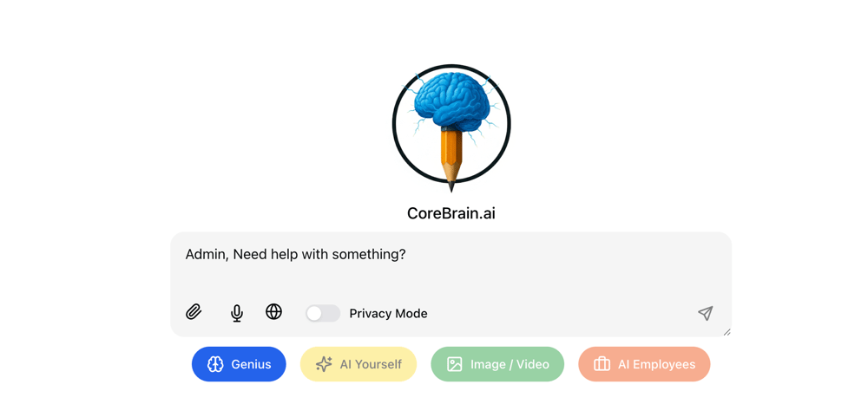Click the CoreBrain.ai title text
The width and height of the screenshot is (868, 404).
pyautogui.click(x=451, y=213)
